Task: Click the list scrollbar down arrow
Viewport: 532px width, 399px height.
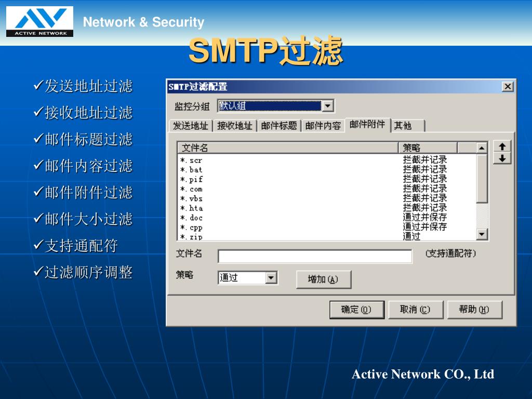Action: (482, 234)
